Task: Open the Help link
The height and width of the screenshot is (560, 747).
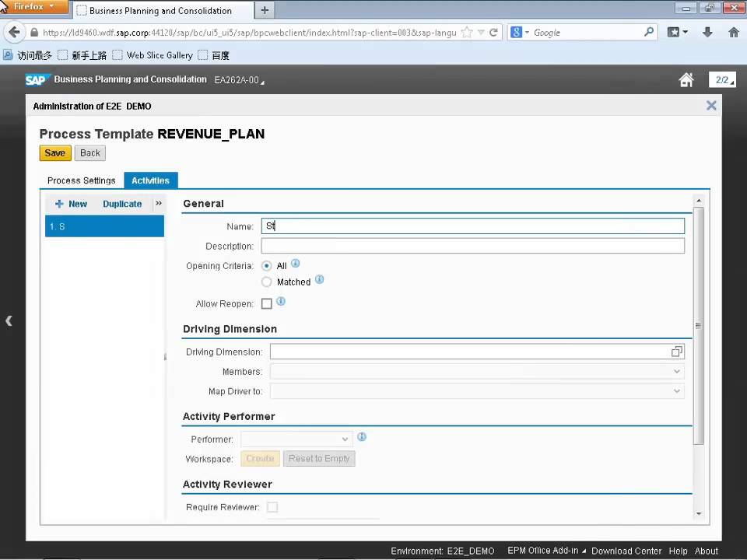Action: coord(678,551)
